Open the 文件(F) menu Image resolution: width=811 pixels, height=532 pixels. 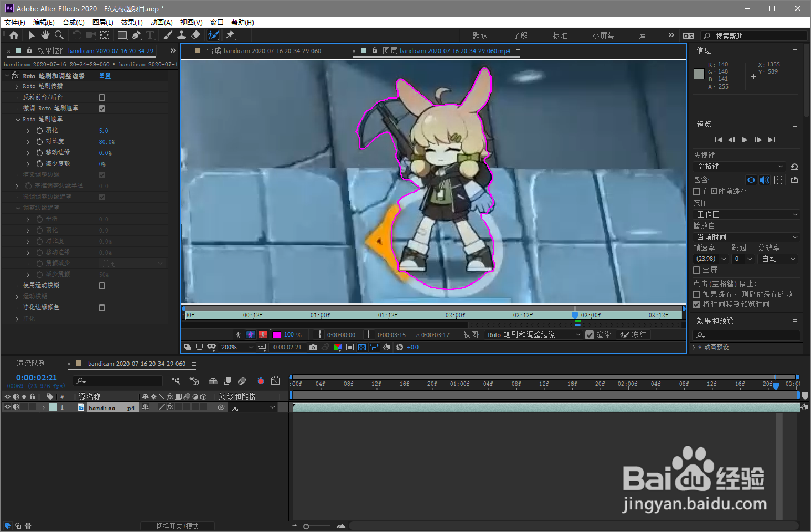coord(15,22)
